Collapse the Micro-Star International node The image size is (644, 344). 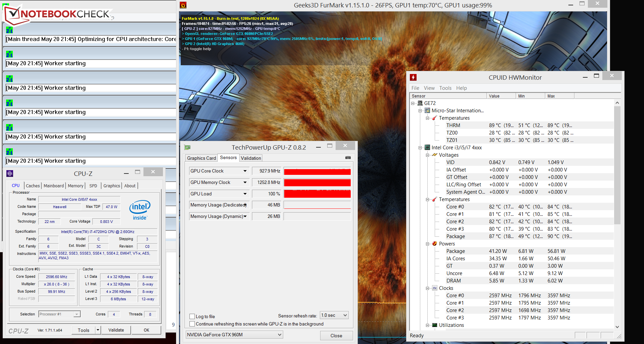[x=420, y=111]
